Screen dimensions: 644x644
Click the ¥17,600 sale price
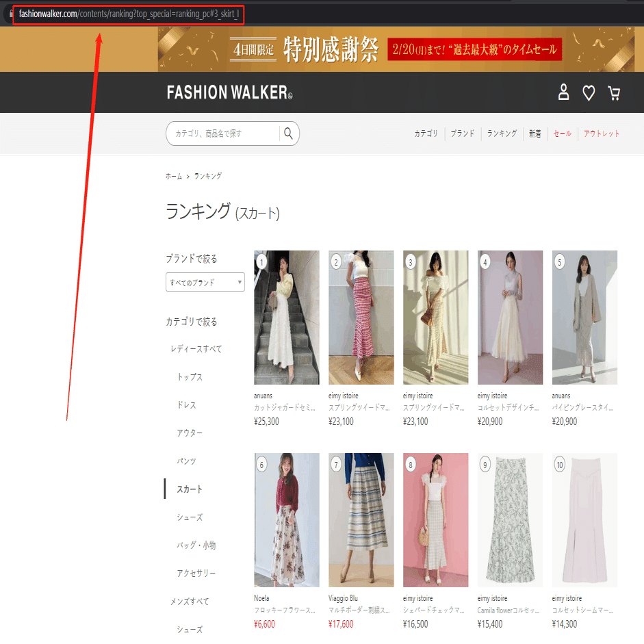pos(341,624)
